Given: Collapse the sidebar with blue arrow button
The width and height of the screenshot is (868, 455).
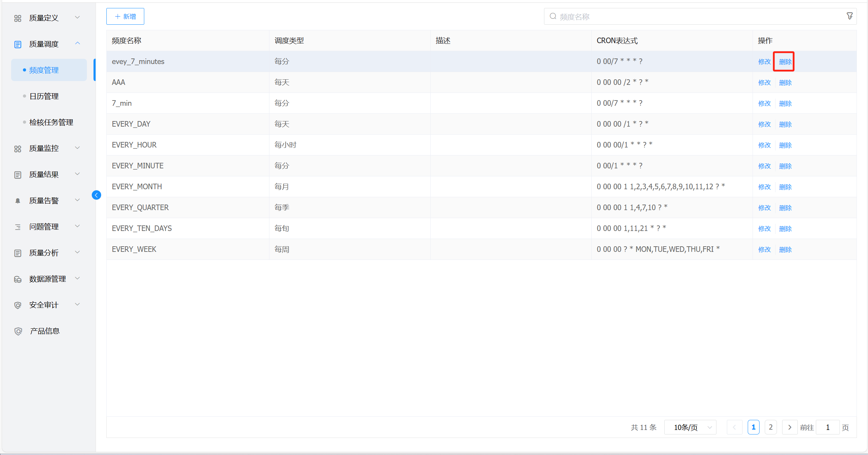Looking at the screenshot, I should pos(96,195).
